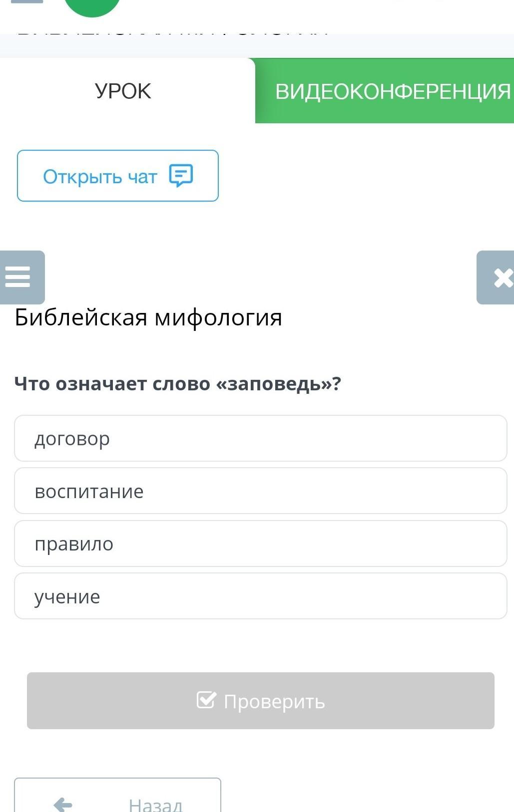Pick the answer «учение»
Viewport: 514px width, 812px height.
pyautogui.click(x=260, y=596)
